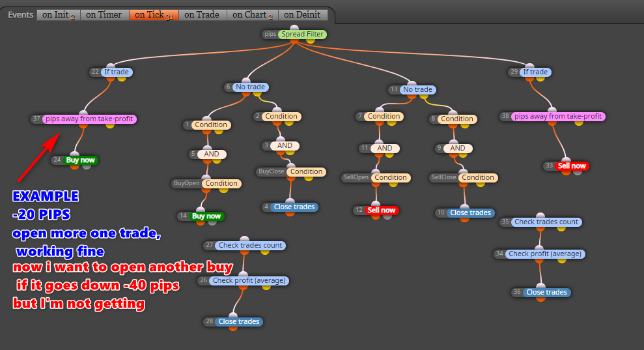This screenshot has height=350, width=644.
Task: Click yellow connector of AND block 9
Action: [463, 154]
